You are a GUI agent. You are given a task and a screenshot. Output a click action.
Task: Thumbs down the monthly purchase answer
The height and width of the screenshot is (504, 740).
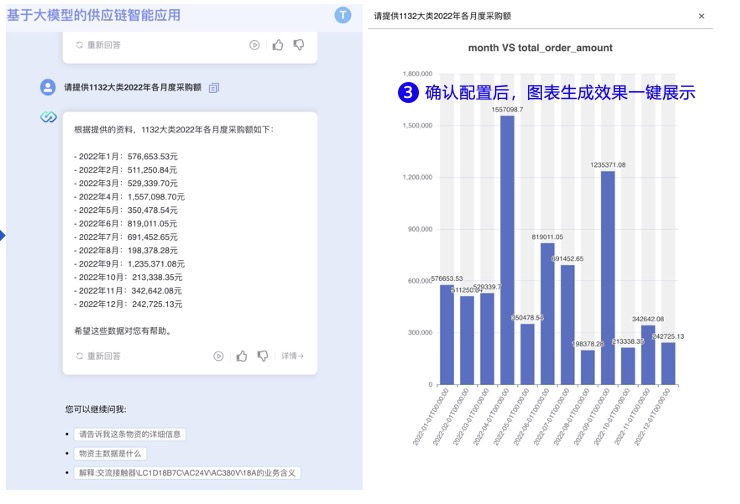(263, 356)
